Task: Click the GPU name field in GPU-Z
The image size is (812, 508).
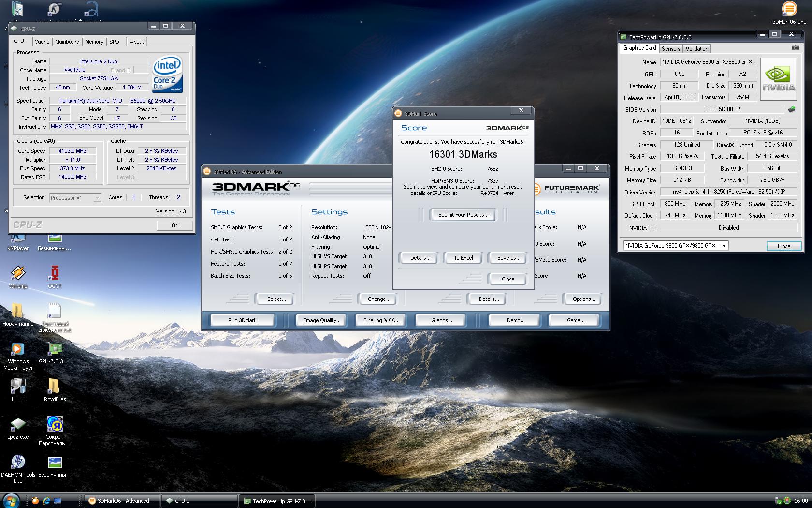Action: [708, 62]
